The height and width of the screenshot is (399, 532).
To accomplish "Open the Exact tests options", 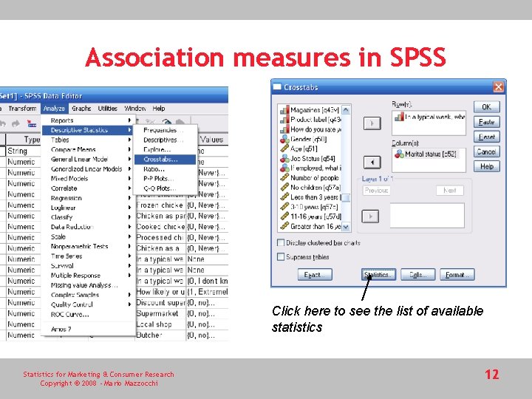I will [315, 275].
